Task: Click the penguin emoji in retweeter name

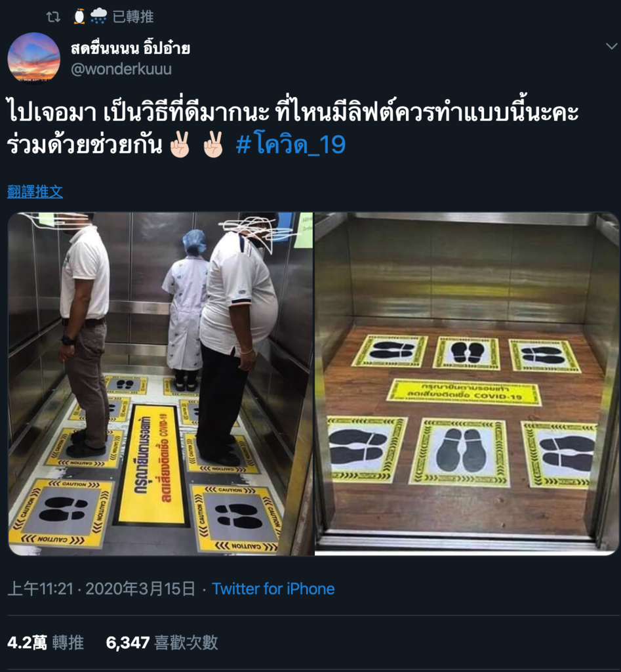Action: click(x=79, y=16)
